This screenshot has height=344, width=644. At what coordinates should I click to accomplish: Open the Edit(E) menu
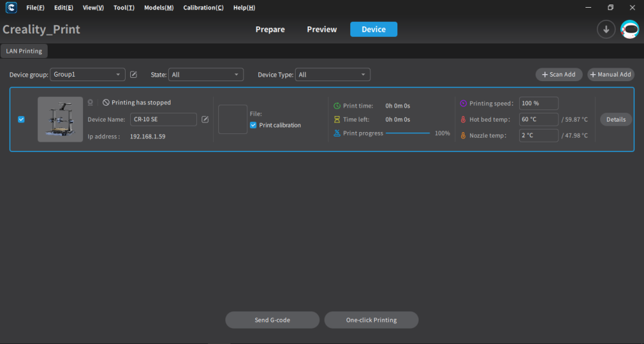(64, 8)
